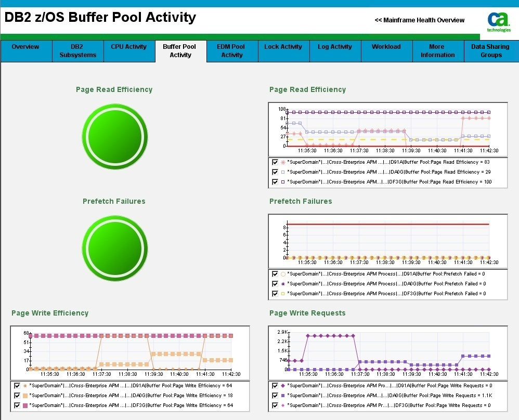Image resolution: width=519 pixels, height=420 pixels.
Task: Switch to the DB2 Subsystems tab
Action: pos(78,51)
